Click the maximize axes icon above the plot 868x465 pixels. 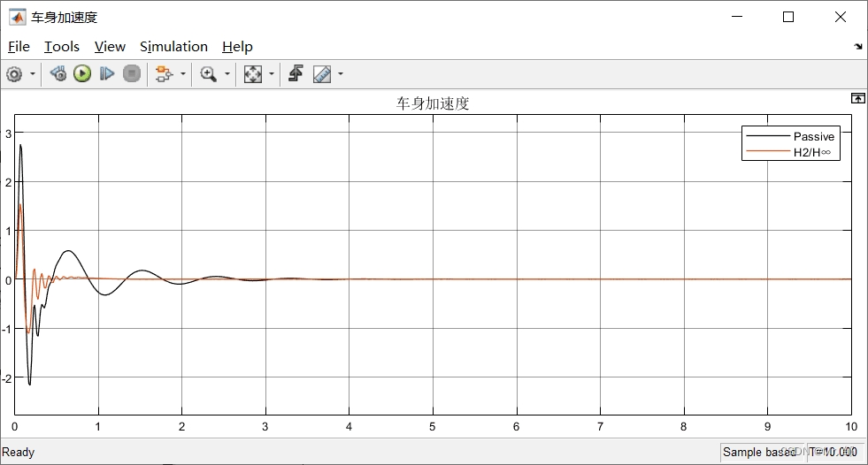(x=857, y=98)
